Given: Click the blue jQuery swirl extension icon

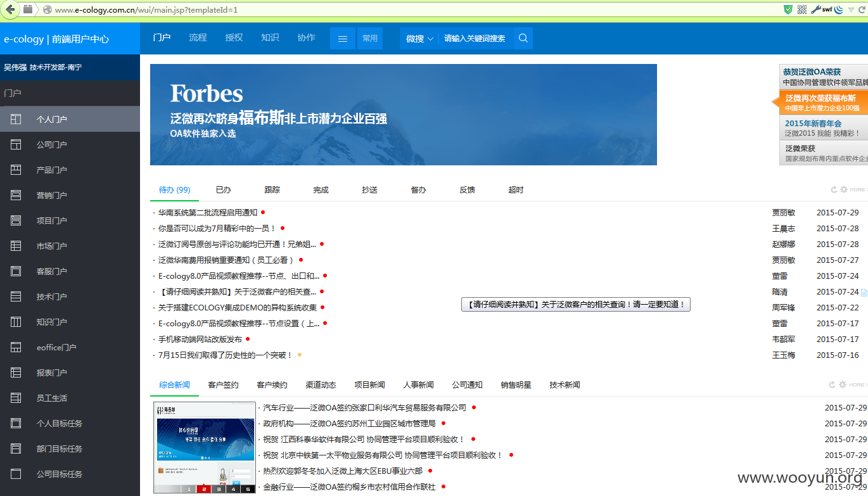Looking at the screenshot, I should coord(839,10).
